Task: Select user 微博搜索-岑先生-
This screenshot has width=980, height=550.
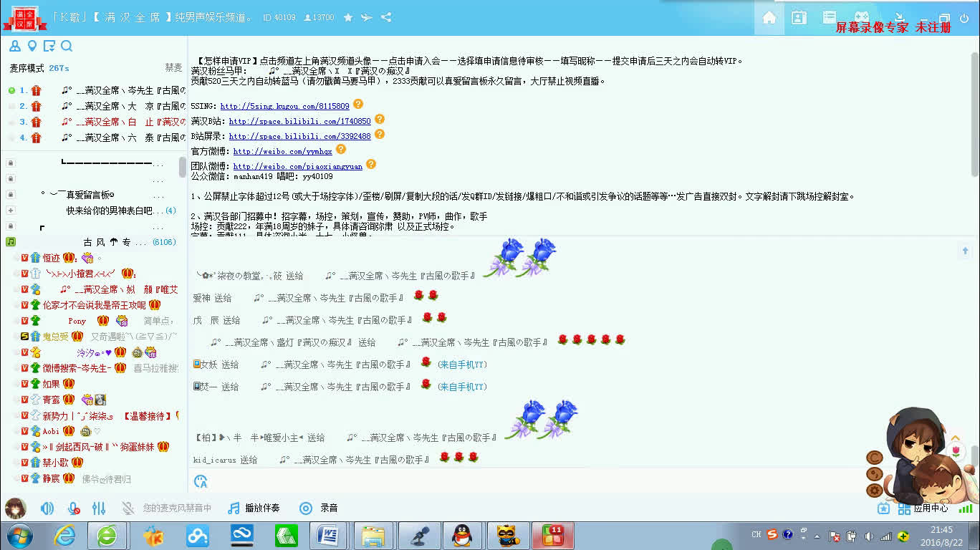Action: (x=77, y=368)
